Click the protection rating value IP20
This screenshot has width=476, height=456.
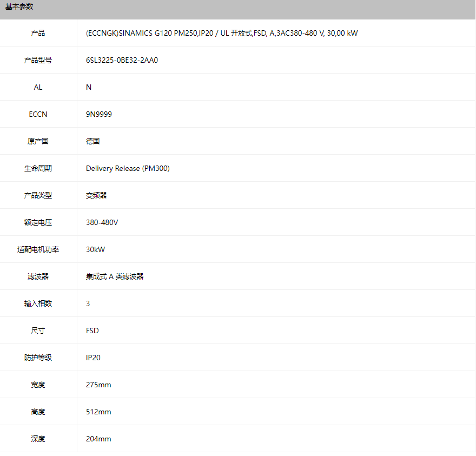[x=93, y=358]
